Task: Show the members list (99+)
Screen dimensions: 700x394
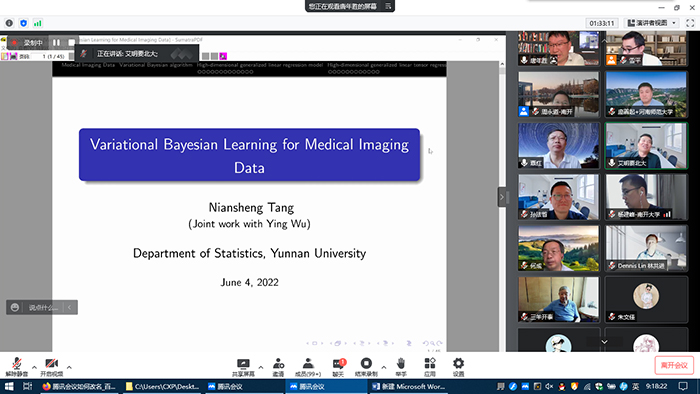Action: (308, 367)
